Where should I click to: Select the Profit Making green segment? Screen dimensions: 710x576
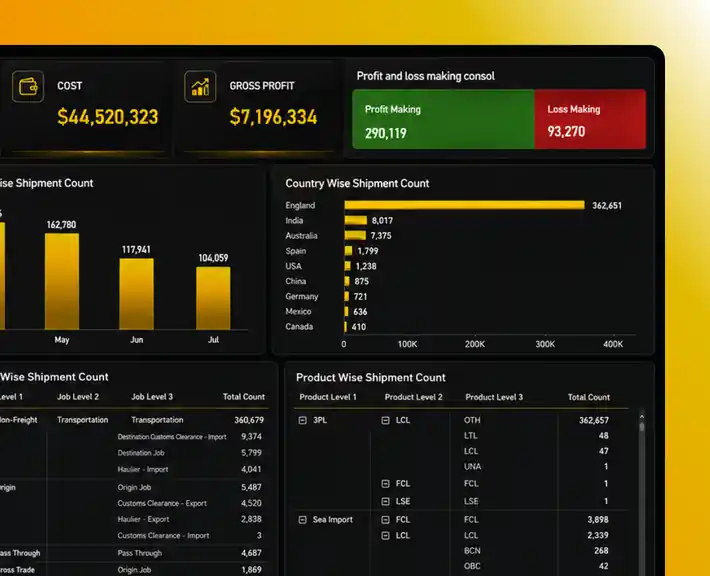tap(443, 119)
